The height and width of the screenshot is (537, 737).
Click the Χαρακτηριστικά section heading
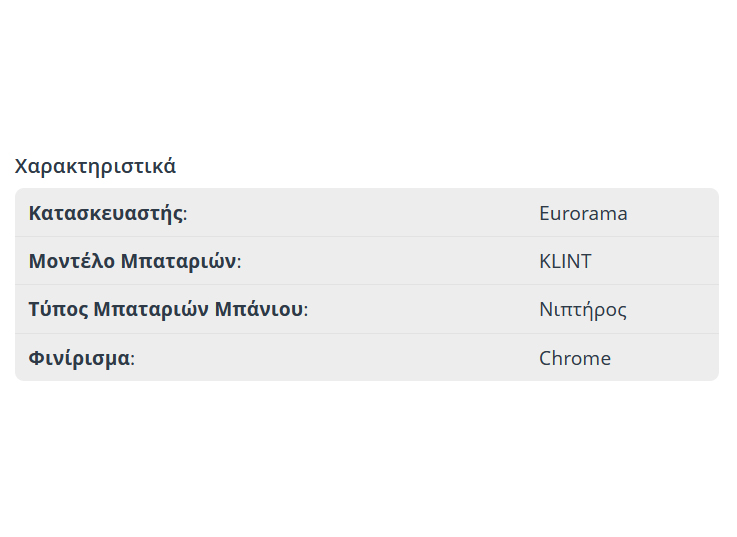95,166
